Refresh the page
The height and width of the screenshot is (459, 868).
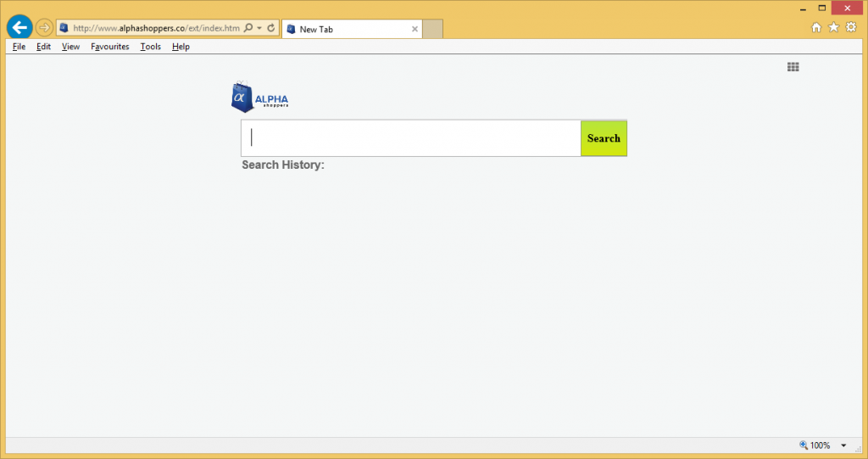tap(271, 28)
